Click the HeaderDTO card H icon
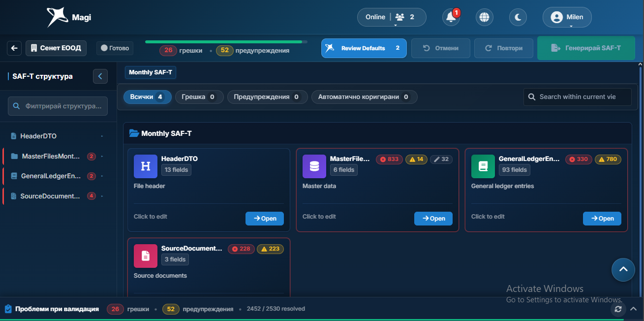The width and height of the screenshot is (644, 321). point(146,166)
